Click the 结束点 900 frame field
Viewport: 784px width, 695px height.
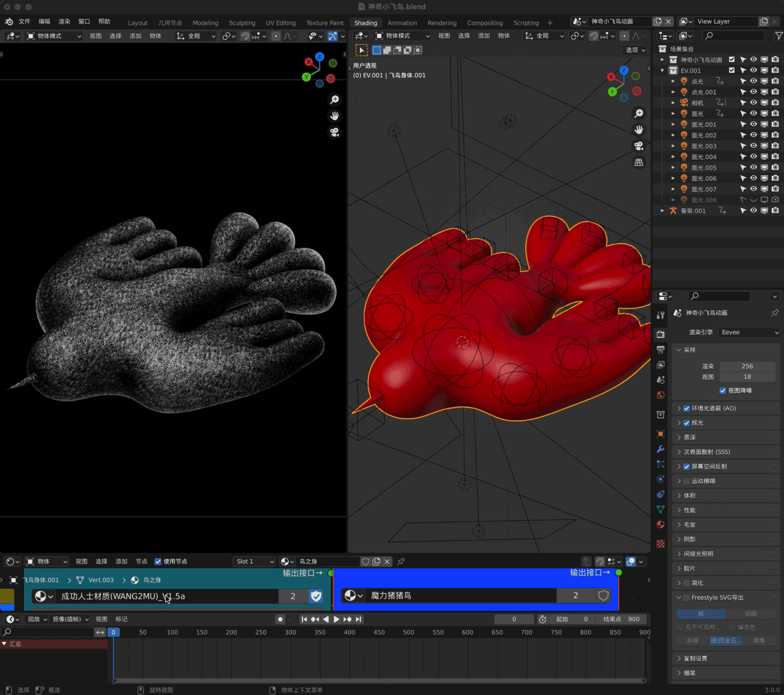pos(621,619)
